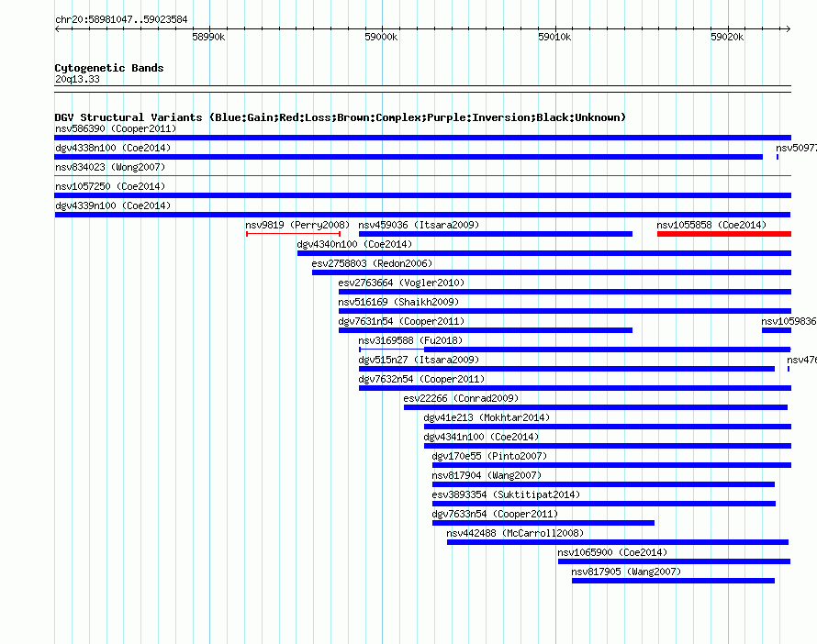
Task: Open the esv22266 (Conrad2009) label
Action: [x=461, y=398]
